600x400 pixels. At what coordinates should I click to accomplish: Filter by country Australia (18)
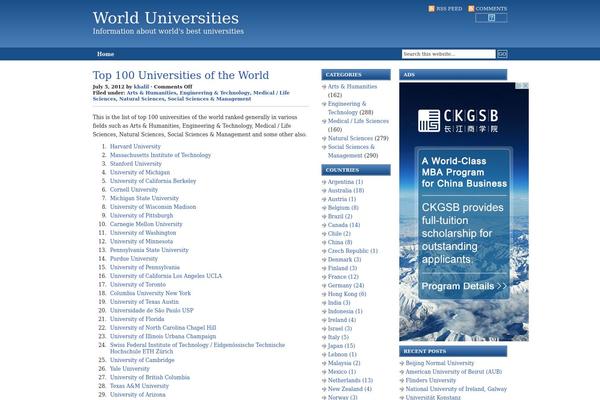tap(339, 190)
